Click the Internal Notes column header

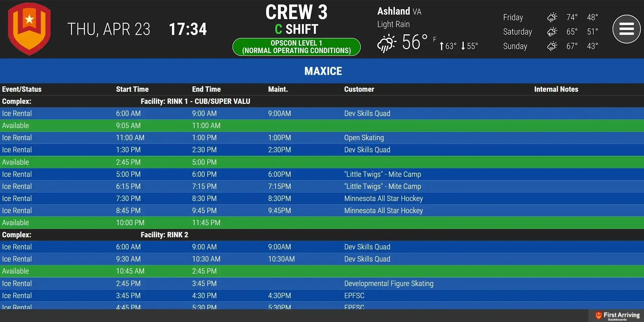556,89
